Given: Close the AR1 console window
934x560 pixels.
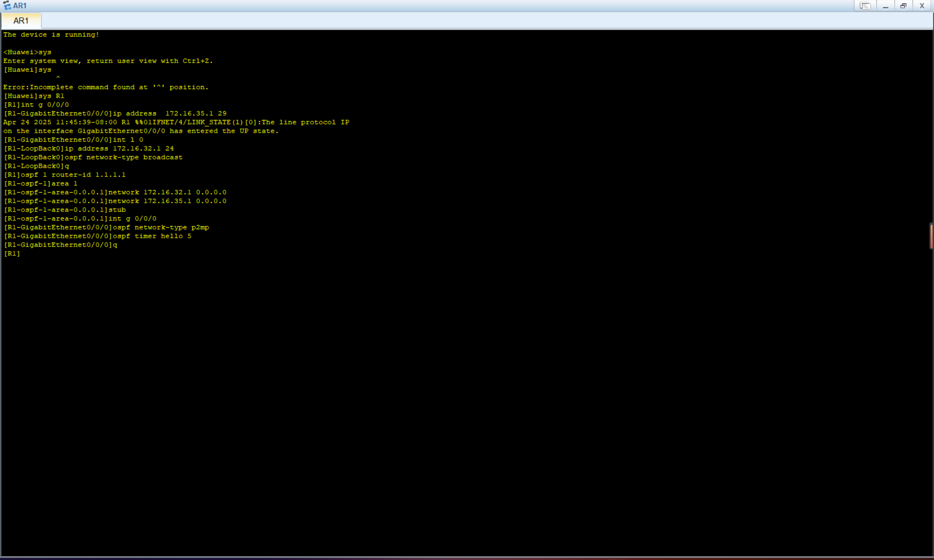Looking at the screenshot, I should point(922,6).
